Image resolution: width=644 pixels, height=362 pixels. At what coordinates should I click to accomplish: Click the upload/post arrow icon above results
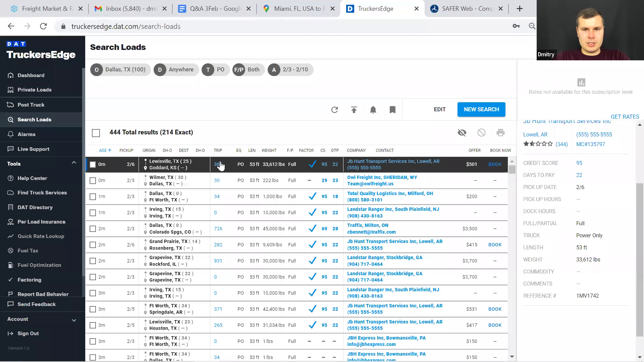[354, 110]
